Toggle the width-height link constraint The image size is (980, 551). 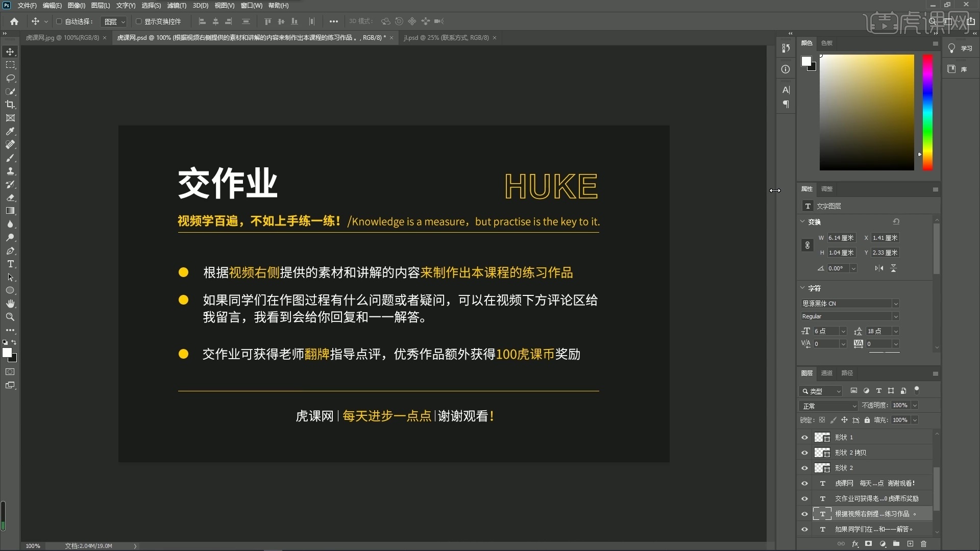point(807,245)
